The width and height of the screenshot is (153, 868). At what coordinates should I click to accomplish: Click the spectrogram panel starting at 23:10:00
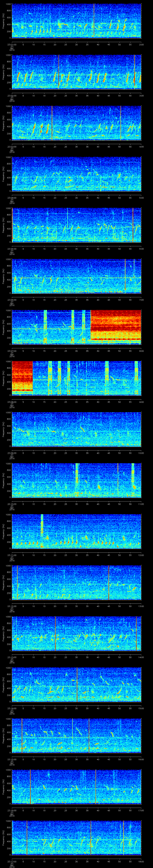77,480
